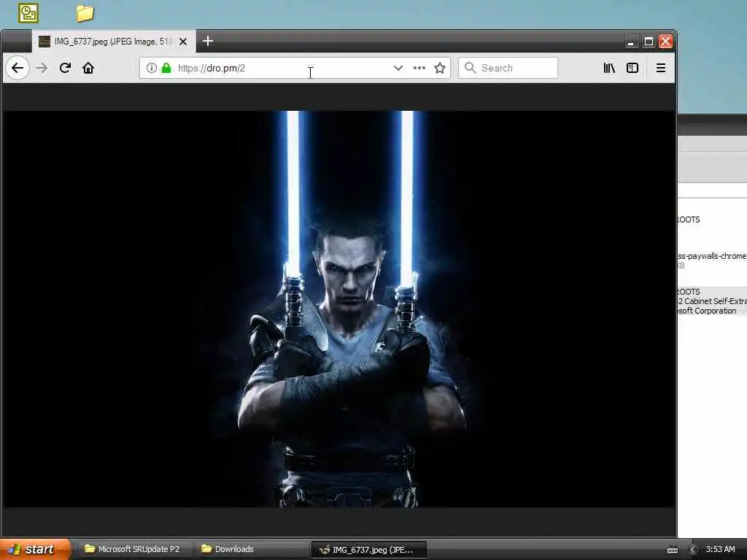Close the IMG_6737.jpeg tab
This screenshot has width=747, height=560.
(x=183, y=42)
